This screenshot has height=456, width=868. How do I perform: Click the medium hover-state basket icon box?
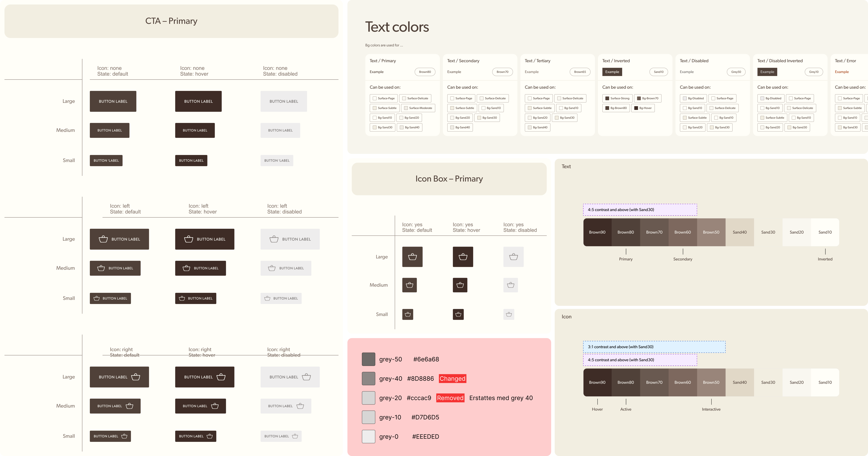(x=460, y=285)
